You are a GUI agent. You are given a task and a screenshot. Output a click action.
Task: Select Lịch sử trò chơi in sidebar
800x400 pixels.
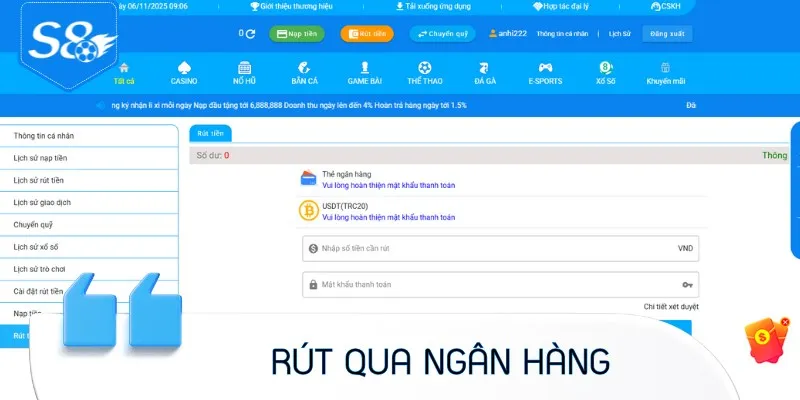(x=89, y=269)
